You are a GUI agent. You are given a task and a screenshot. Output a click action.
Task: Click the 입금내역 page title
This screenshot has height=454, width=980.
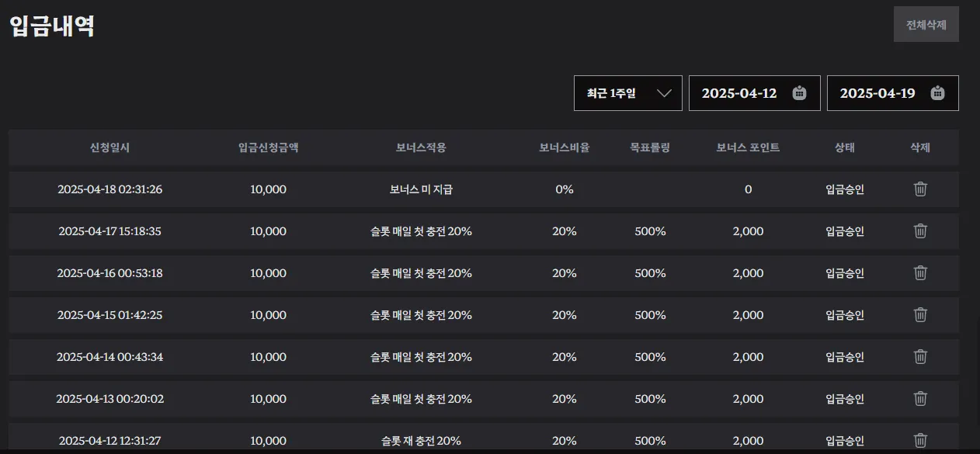coord(52,26)
